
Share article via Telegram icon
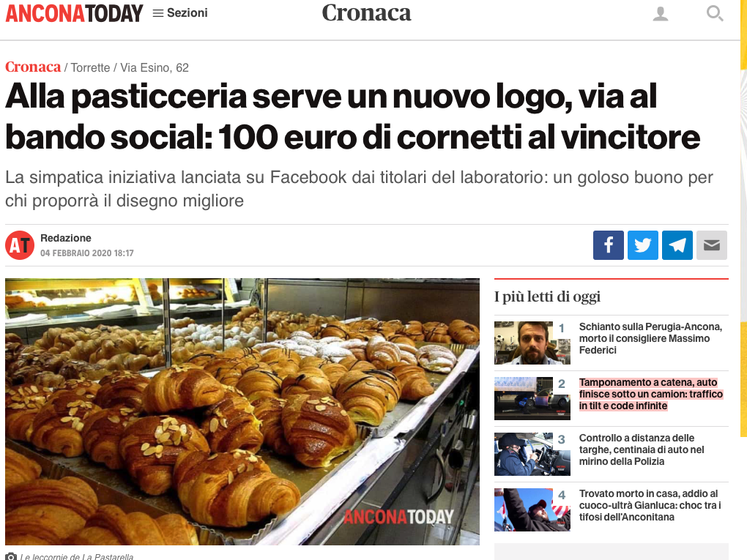(677, 245)
